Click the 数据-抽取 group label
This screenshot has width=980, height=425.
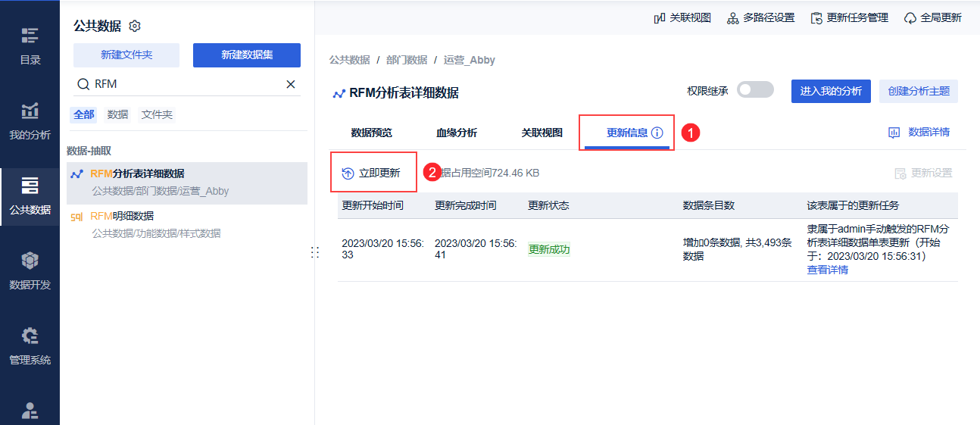[x=89, y=151]
